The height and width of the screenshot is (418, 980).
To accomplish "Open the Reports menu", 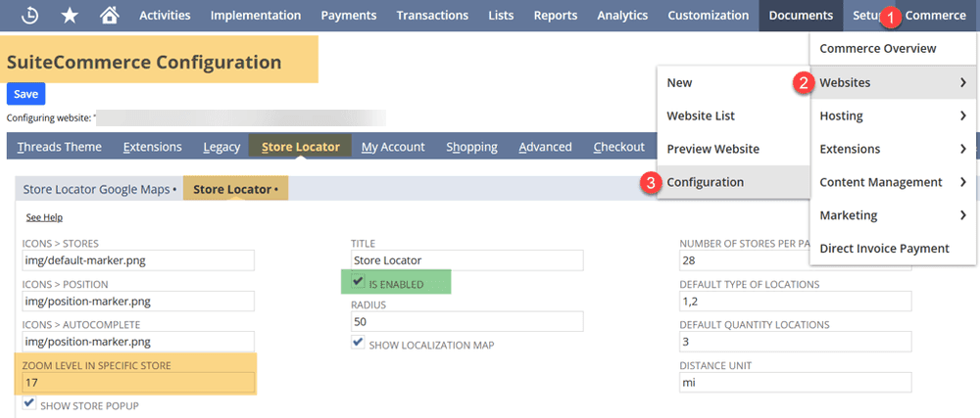I will [556, 16].
